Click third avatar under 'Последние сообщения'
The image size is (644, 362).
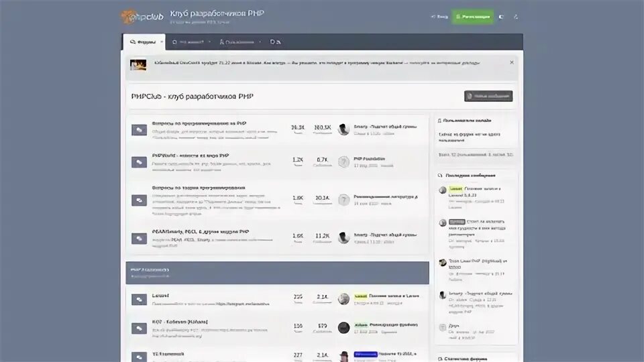pyautogui.click(x=442, y=263)
